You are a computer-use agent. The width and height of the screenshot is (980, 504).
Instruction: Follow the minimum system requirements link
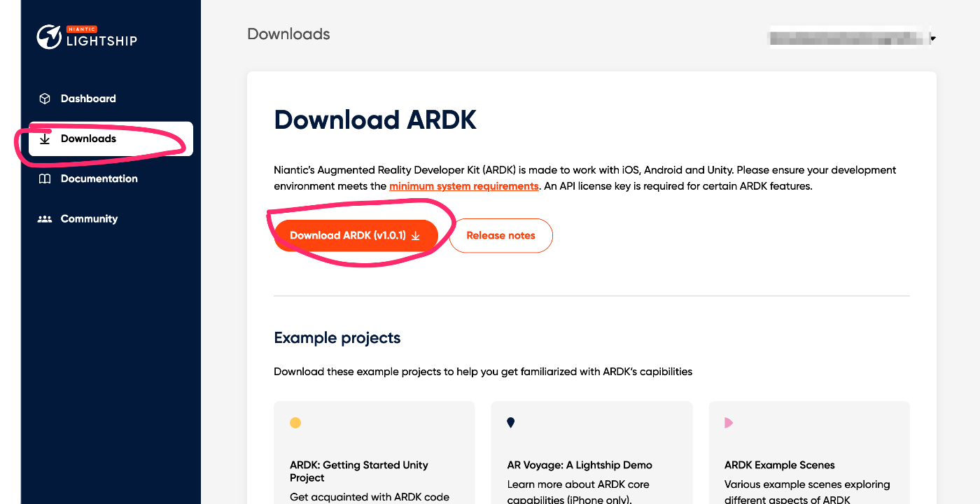pyautogui.click(x=464, y=186)
